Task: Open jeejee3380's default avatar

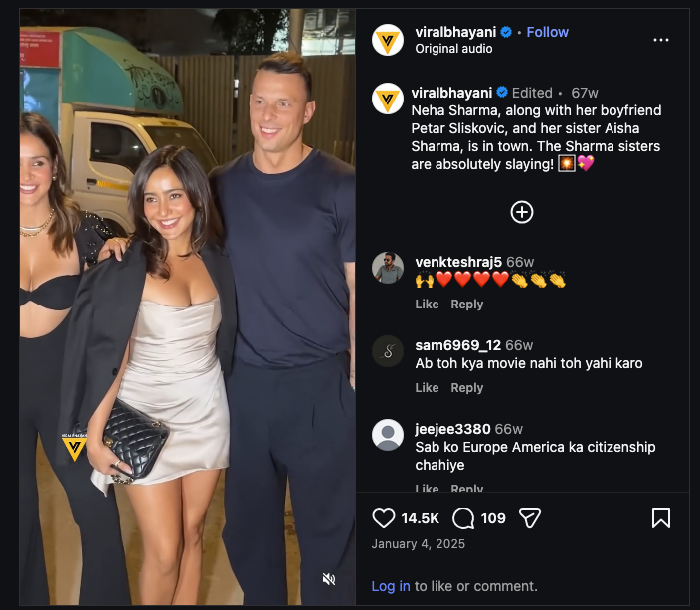Action: point(388,435)
